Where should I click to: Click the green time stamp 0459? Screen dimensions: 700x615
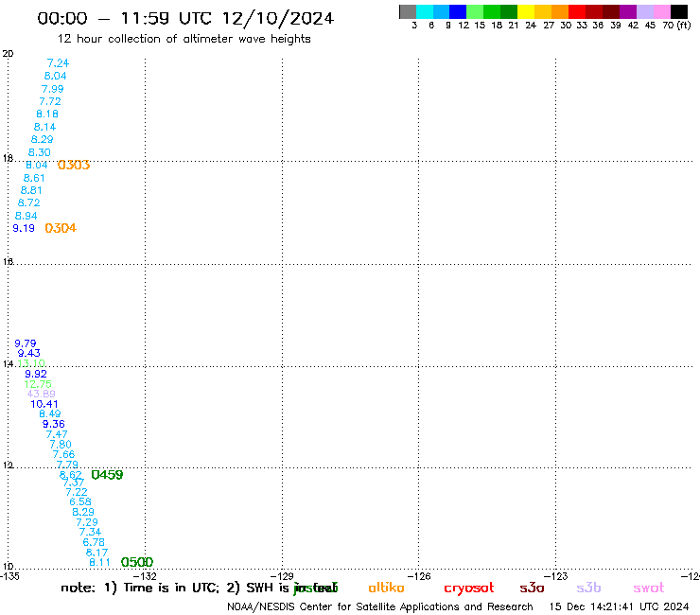[107, 475]
